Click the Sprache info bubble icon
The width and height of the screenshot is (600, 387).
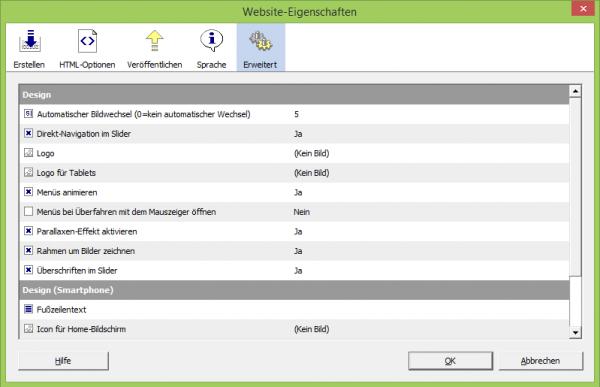click(211, 41)
